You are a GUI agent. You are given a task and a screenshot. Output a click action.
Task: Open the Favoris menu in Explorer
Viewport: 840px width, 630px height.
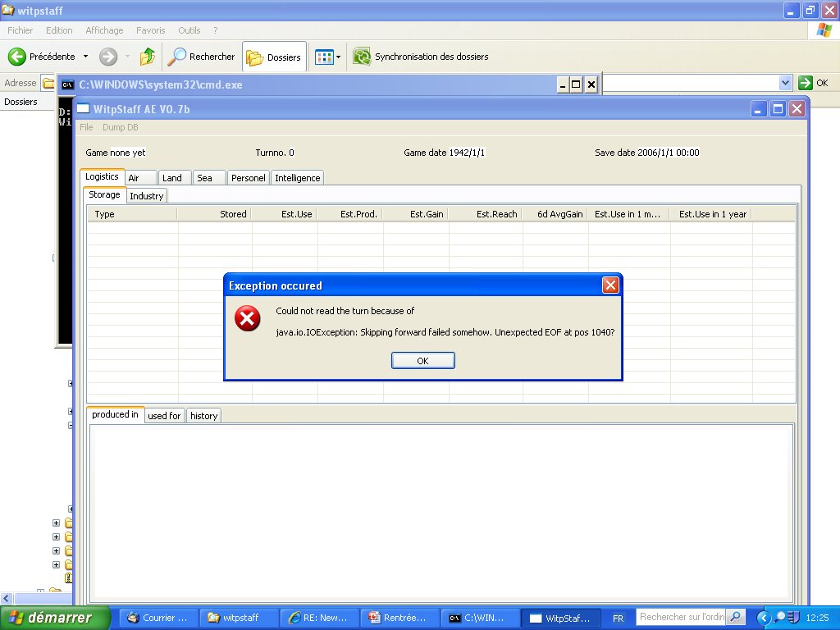[151, 30]
